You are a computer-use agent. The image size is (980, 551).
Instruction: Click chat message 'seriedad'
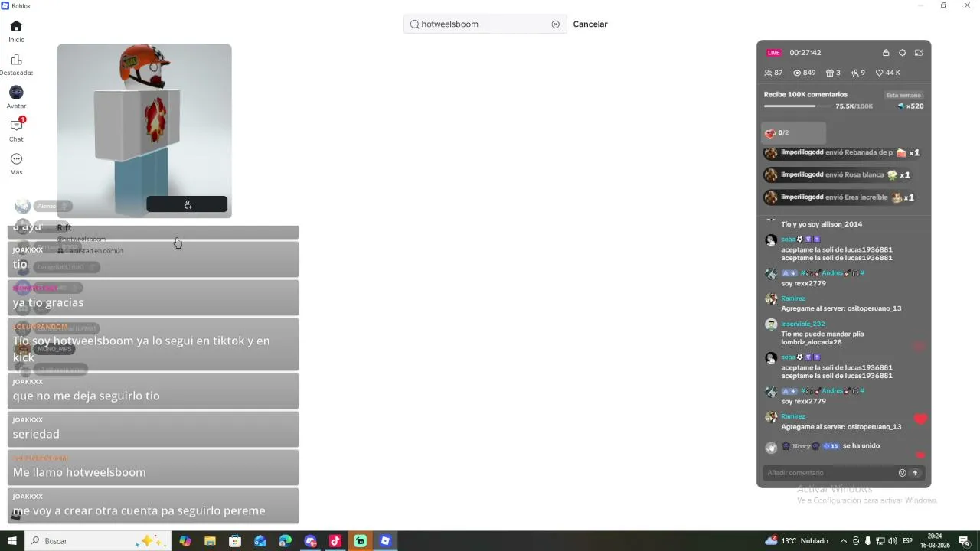pyautogui.click(x=153, y=429)
